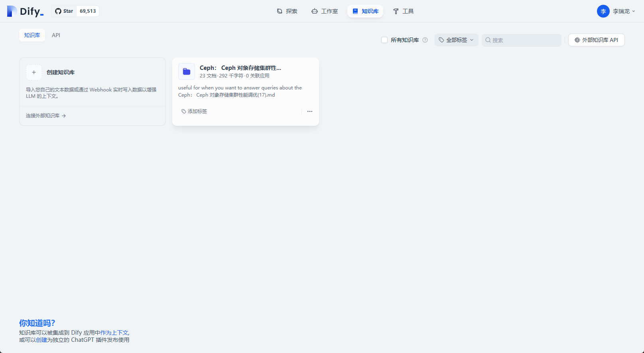The height and width of the screenshot is (353, 644).
Task: Open the GitHub Star button
Action: pyautogui.click(x=64, y=11)
